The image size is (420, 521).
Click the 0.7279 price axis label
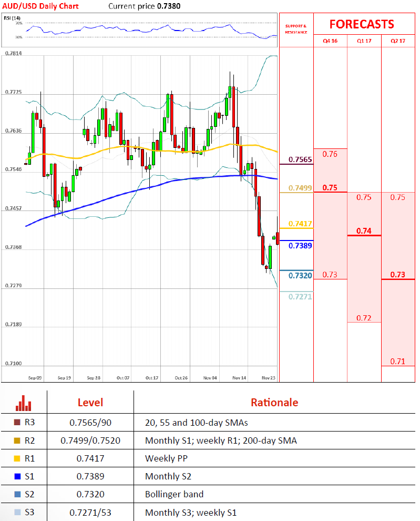(13, 286)
